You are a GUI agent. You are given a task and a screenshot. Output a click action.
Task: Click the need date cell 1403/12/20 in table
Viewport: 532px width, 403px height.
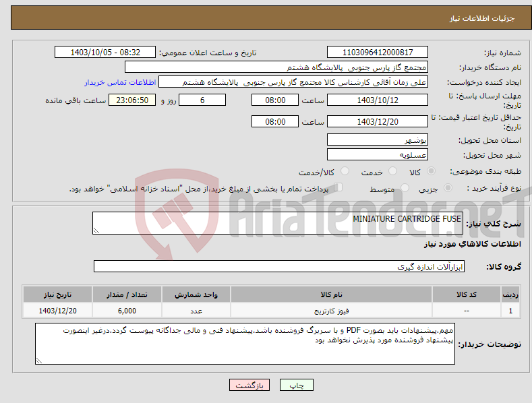(x=57, y=311)
